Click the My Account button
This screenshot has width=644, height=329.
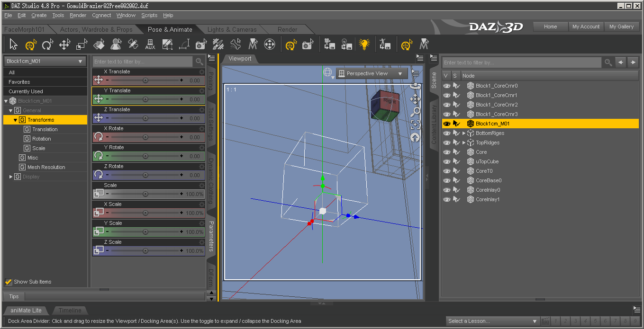pyautogui.click(x=586, y=27)
